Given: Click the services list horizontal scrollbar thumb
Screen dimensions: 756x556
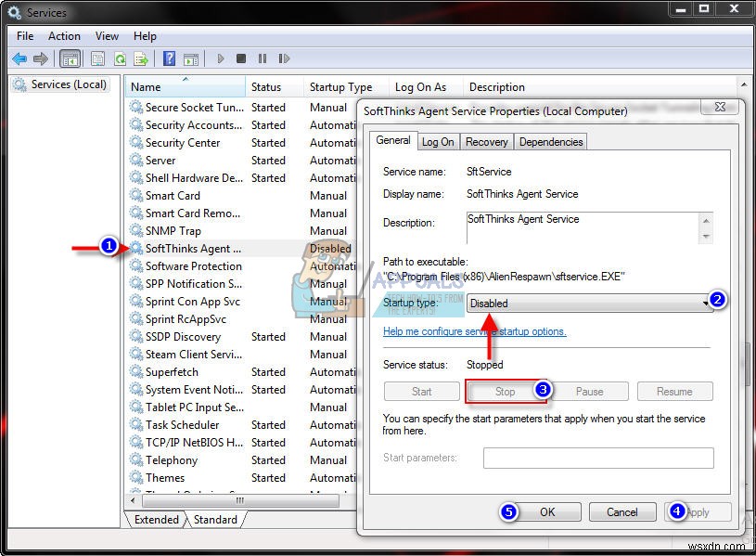Looking at the screenshot, I should coord(240,500).
